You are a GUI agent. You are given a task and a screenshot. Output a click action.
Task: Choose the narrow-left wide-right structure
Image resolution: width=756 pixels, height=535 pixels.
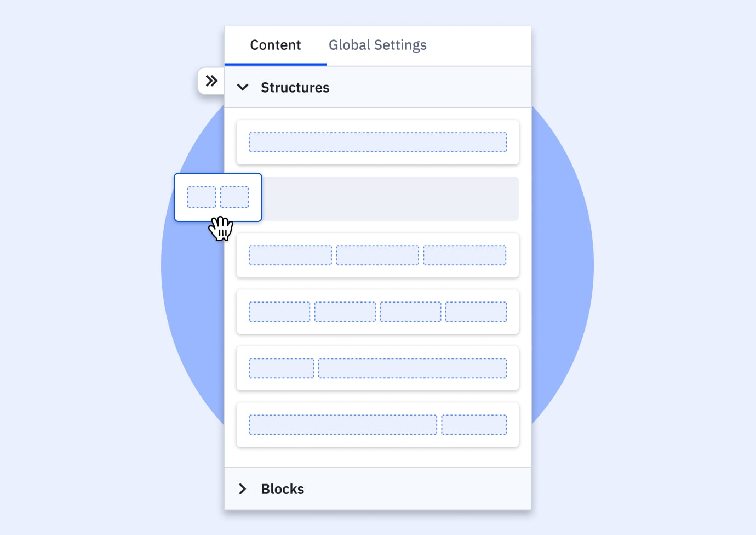[x=377, y=368]
